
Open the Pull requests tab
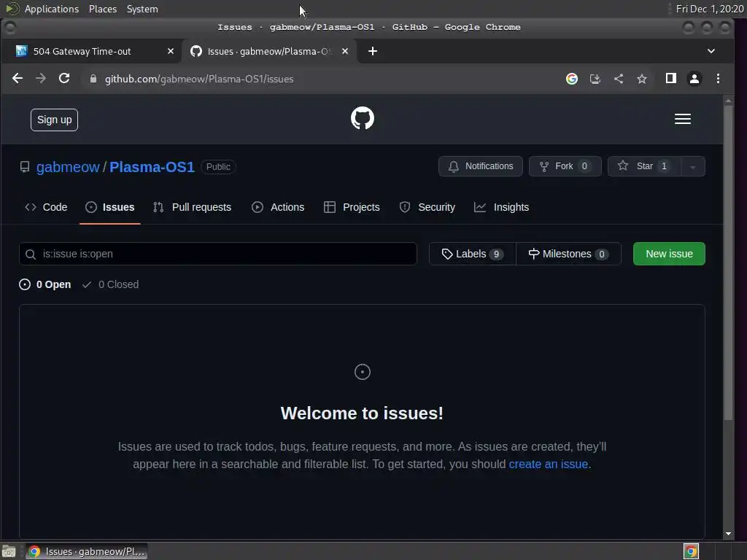click(x=193, y=207)
